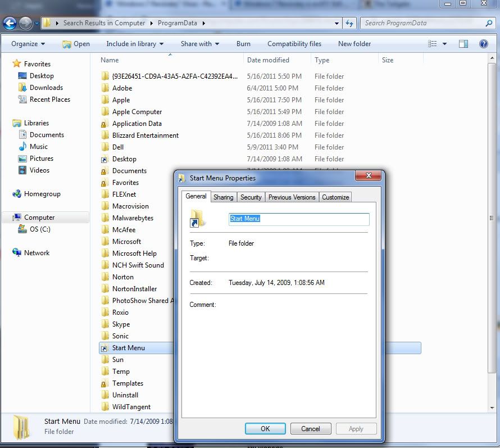
Task: Click the Network item in sidebar
Action: click(37, 252)
